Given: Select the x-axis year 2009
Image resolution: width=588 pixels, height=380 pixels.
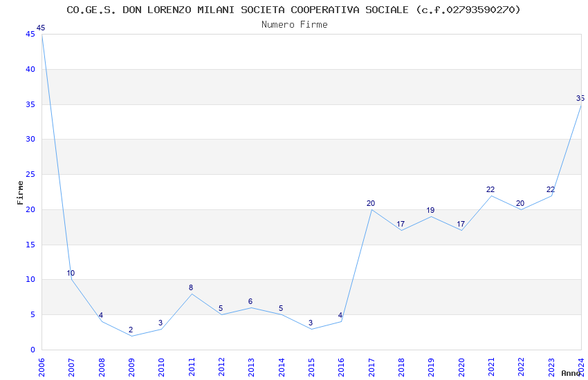Looking at the screenshot, I should tap(131, 368).
